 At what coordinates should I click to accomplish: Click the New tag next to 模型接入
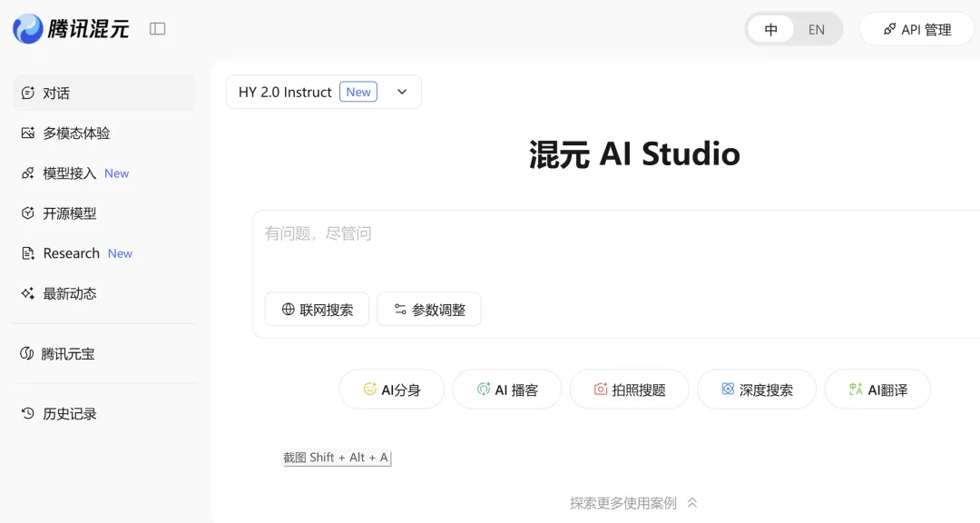click(x=117, y=173)
